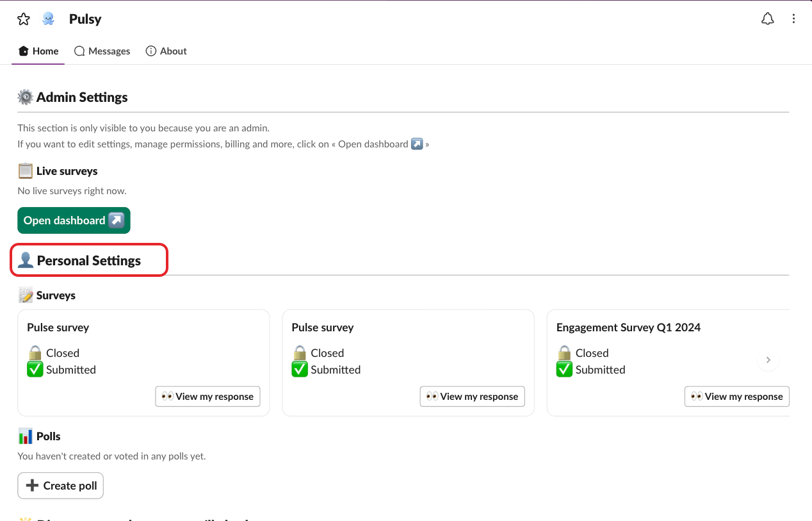This screenshot has width=812, height=521.
Task: Click the Personal Settings silhouette icon
Action: (x=26, y=261)
